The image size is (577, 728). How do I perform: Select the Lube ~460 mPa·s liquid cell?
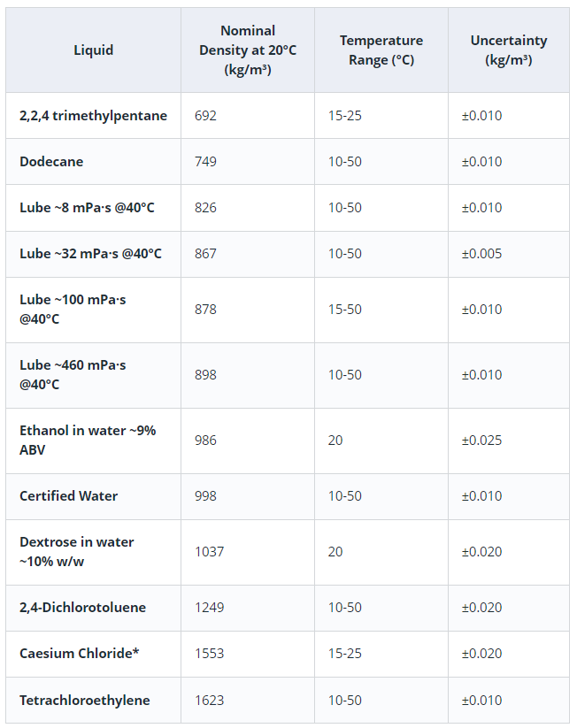coord(73,374)
